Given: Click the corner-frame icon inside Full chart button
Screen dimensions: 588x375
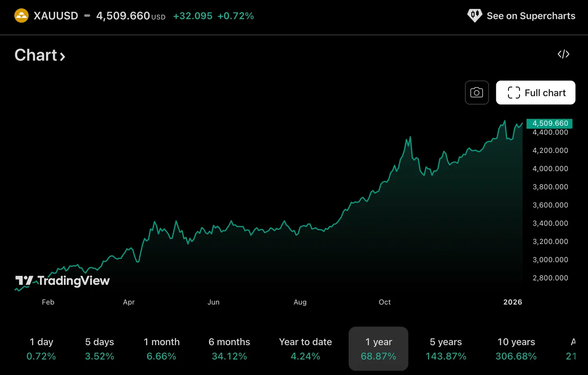Looking at the screenshot, I should click(x=514, y=93).
